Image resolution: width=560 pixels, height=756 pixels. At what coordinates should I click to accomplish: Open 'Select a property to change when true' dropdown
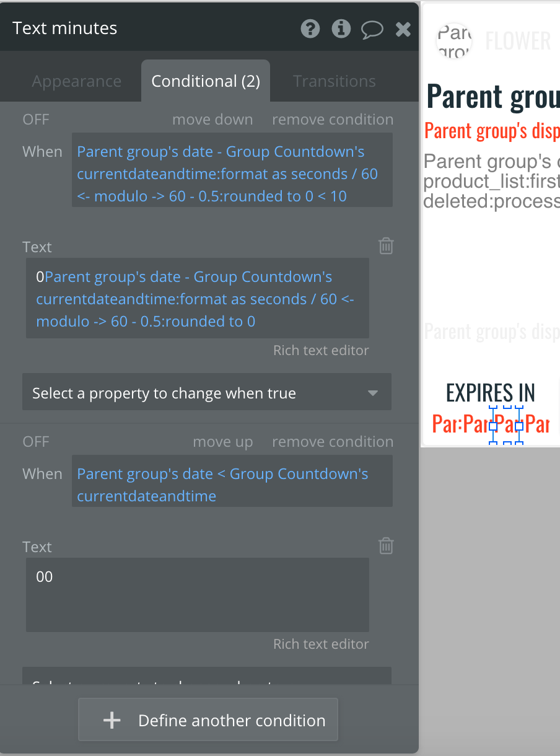coord(207,392)
